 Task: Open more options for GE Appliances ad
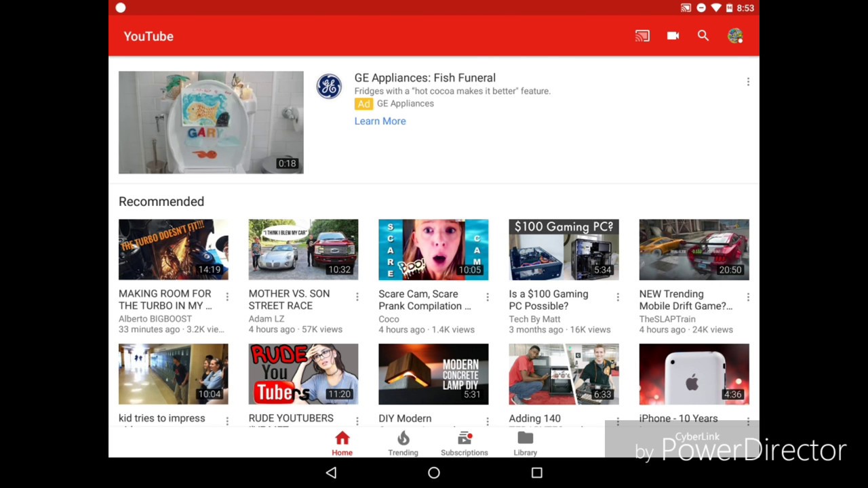[748, 81]
